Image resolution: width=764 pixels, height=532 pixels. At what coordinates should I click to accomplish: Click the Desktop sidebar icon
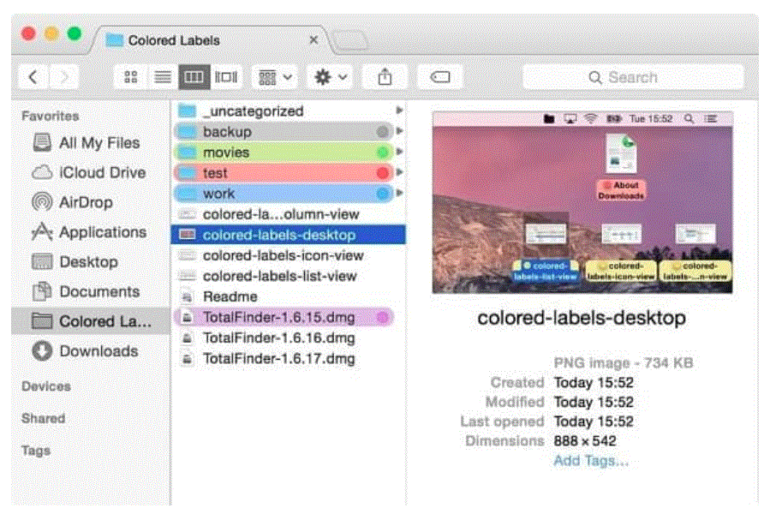[42, 261]
